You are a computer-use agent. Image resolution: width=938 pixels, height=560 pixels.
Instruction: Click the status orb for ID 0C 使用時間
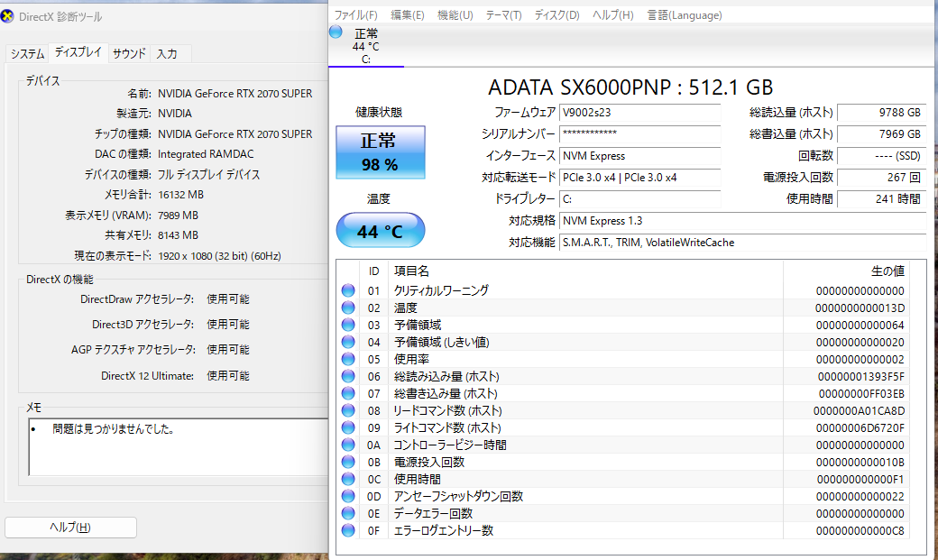pos(348,479)
